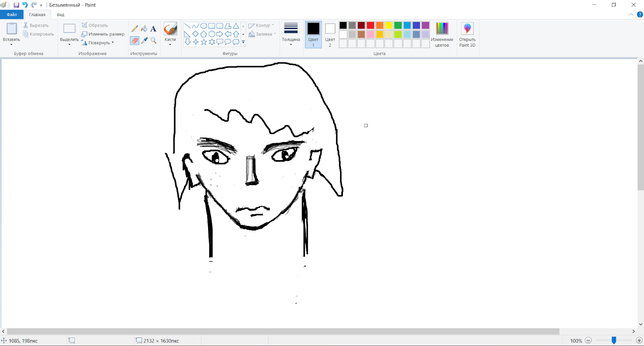Click Crop (Обрезать) button
The height and width of the screenshot is (346, 644).
coord(95,25)
